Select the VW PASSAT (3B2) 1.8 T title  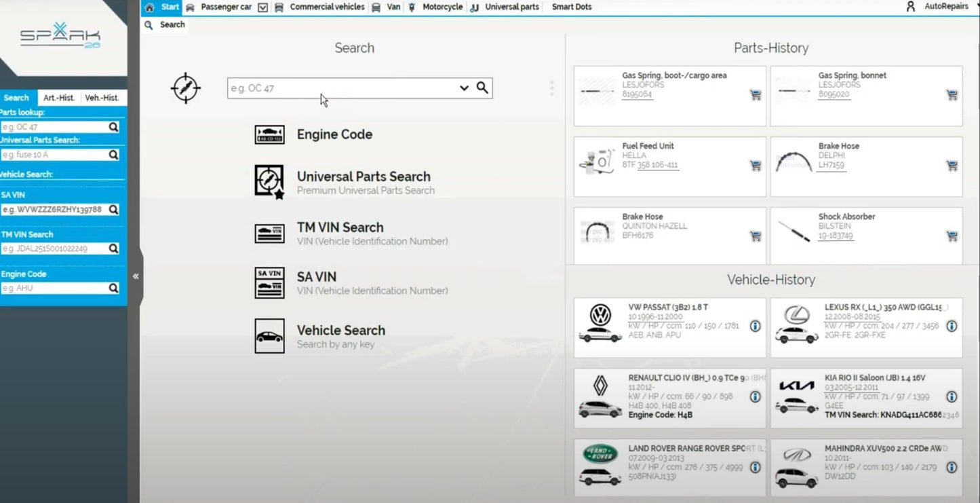tap(668, 308)
